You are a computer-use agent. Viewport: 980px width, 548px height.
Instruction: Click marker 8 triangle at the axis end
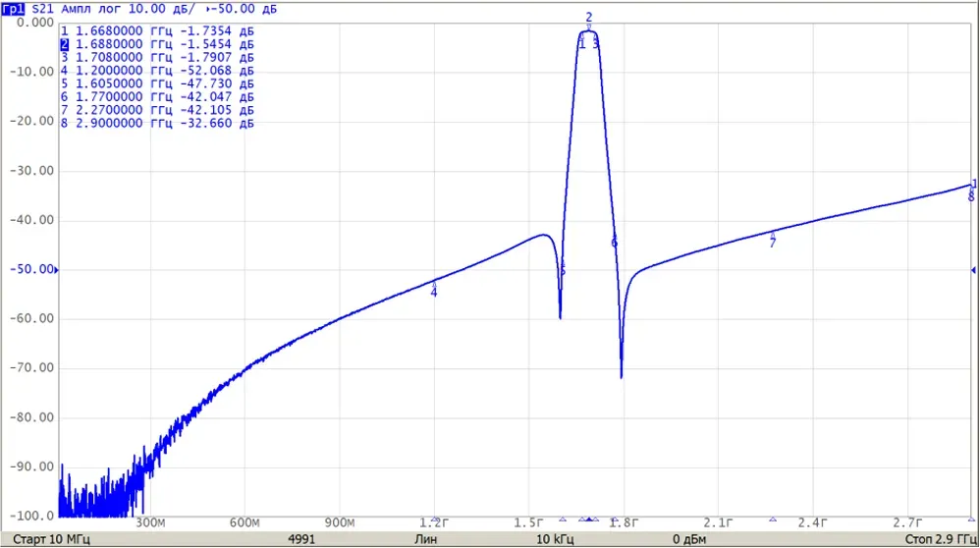pos(971,520)
